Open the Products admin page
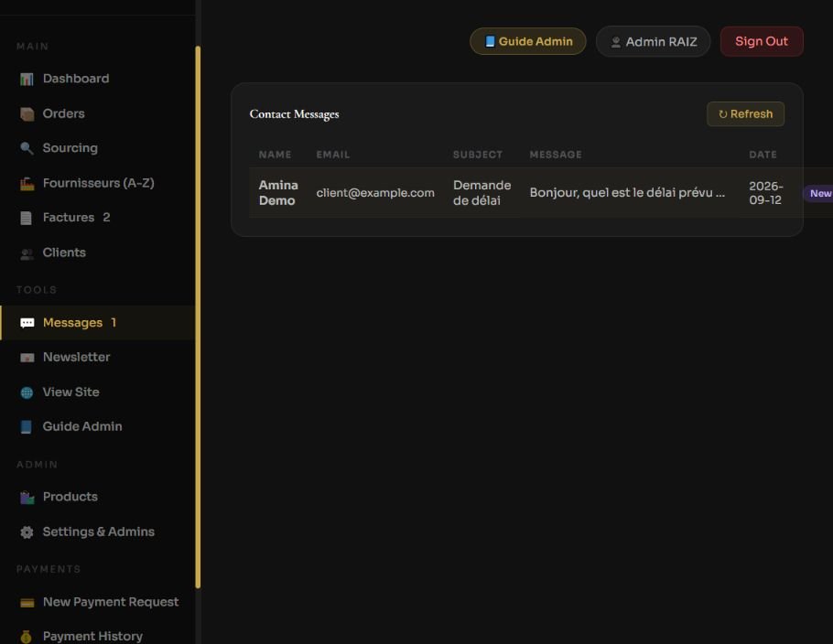Image resolution: width=833 pixels, height=644 pixels. pyautogui.click(x=98, y=497)
